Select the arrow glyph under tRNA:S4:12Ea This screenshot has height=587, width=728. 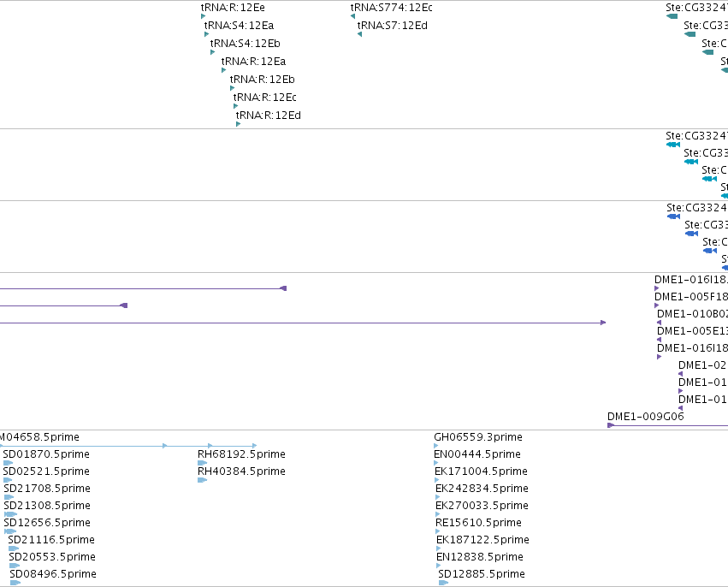207,34
